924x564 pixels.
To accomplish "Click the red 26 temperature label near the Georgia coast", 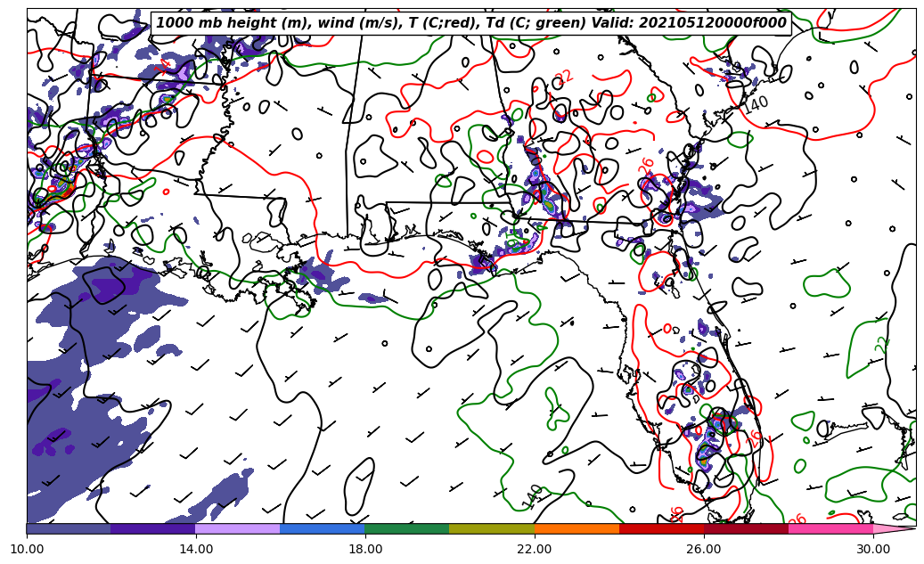I will point(647,165).
